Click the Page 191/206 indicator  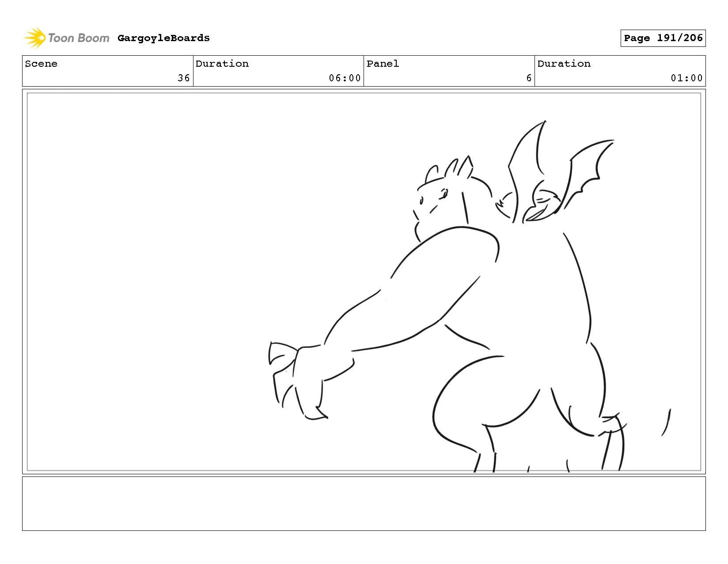(x=663, y=38)
